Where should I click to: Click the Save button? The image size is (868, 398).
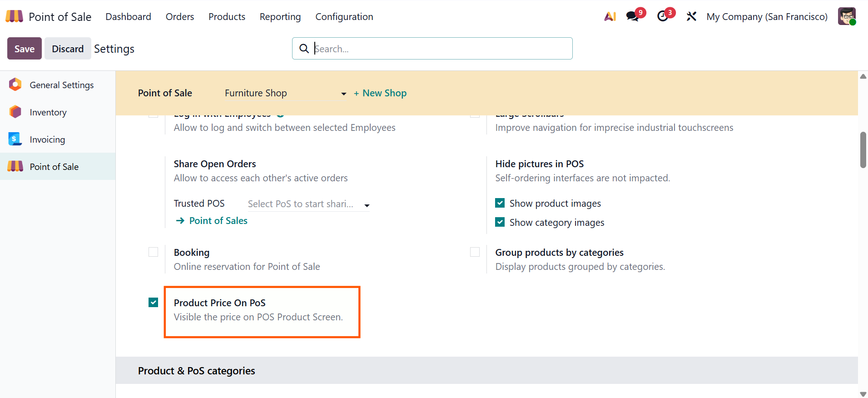point(25,49)
